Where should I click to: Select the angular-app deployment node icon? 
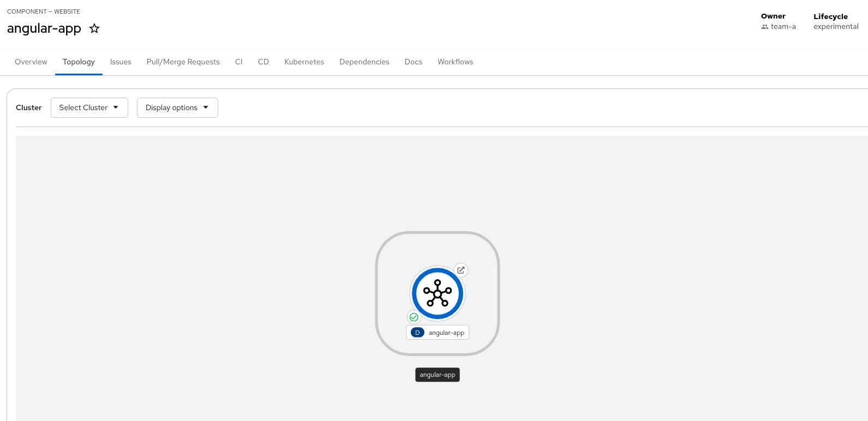438,293
